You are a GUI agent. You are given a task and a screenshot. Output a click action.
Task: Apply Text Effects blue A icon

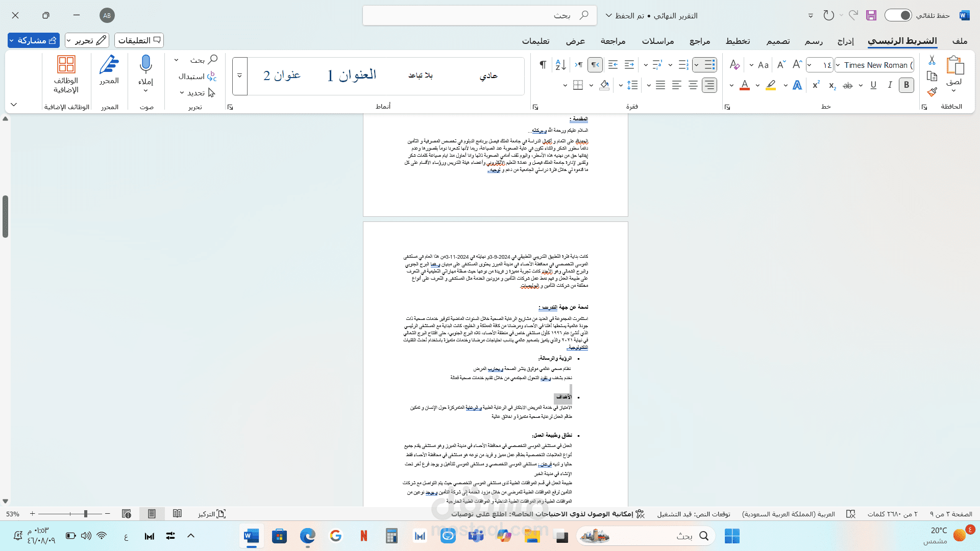coord(797,85)
